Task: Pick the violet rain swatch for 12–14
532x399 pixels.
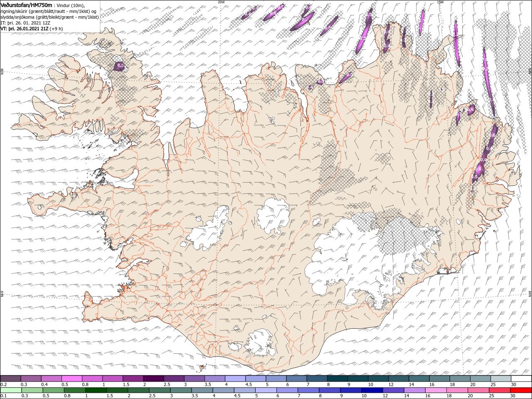Action: point(393,390)
